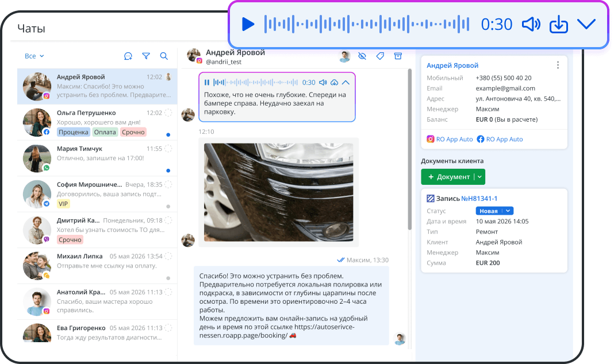Open the client card three-dot menu
Viewport: 614px width, 364px height.
(x=558, y=65)
